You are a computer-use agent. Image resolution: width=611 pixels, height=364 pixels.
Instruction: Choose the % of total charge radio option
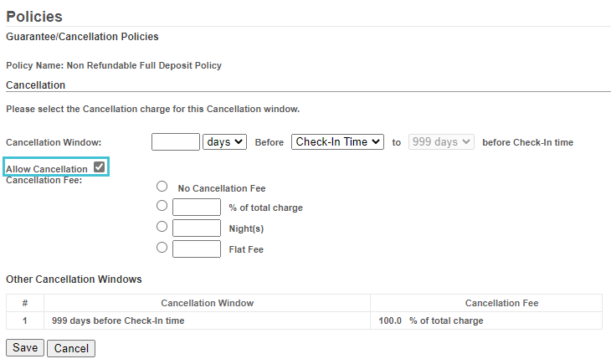(162, 205)
